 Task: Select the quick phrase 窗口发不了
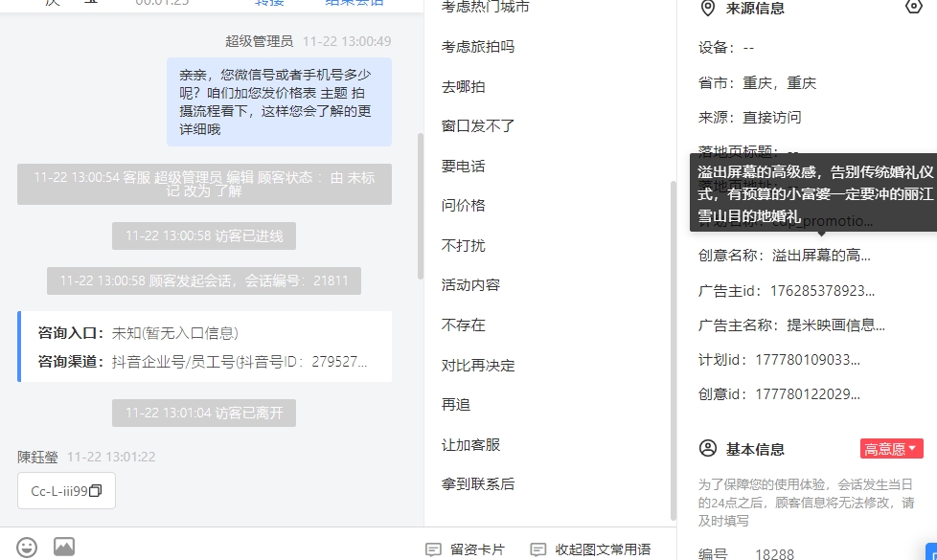[478, 126]
